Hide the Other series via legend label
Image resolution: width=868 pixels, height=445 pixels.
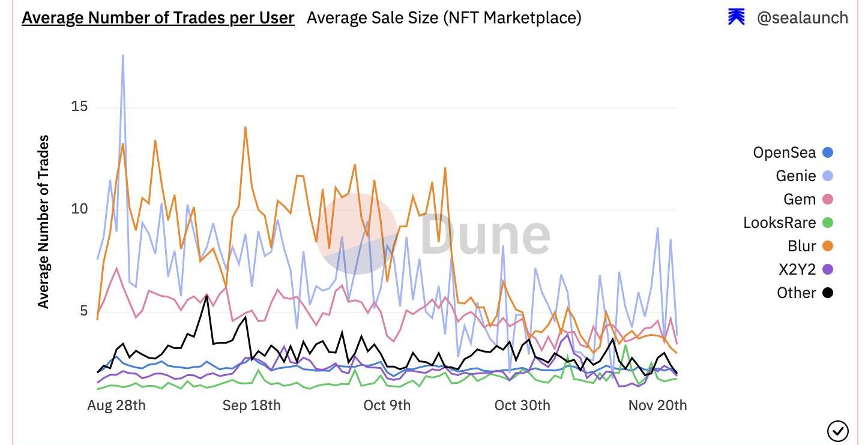tap(796, 293)
